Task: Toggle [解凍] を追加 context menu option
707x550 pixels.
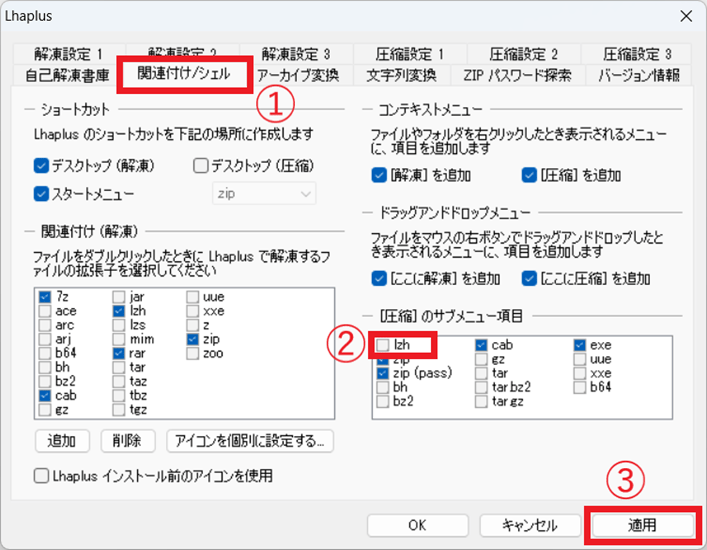Action: [379, 175]
